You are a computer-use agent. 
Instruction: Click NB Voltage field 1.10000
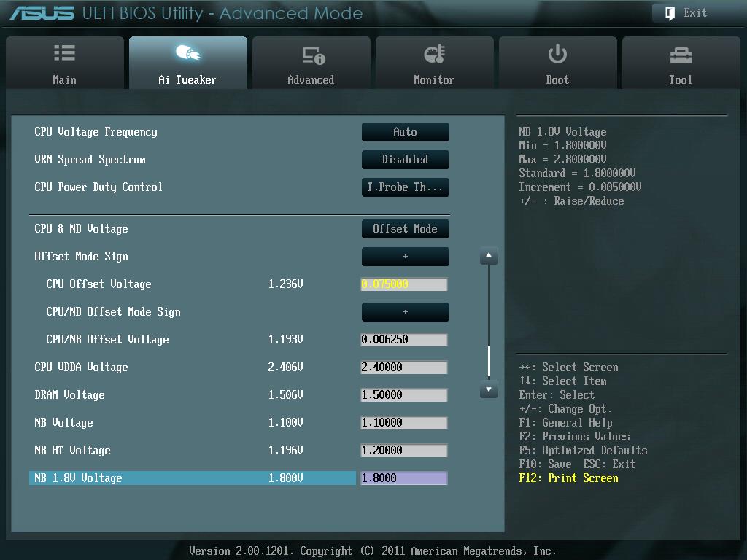click(x=404, y=422)
